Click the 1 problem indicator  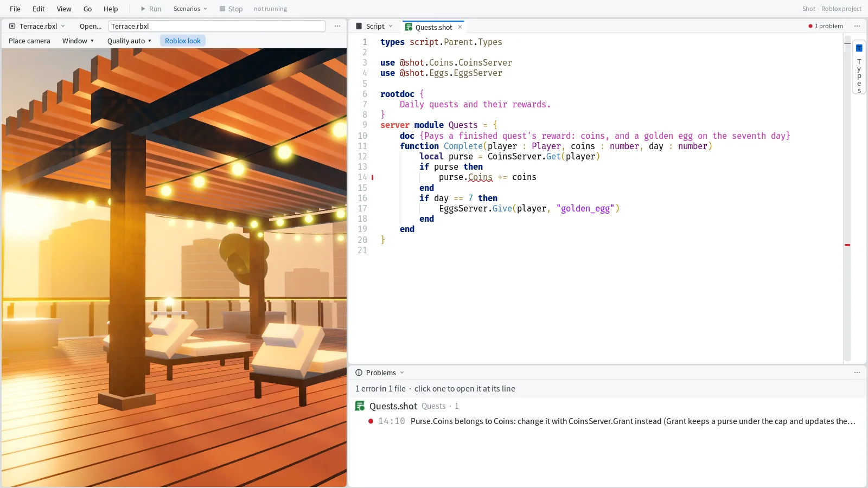click(x=826, y=26)
